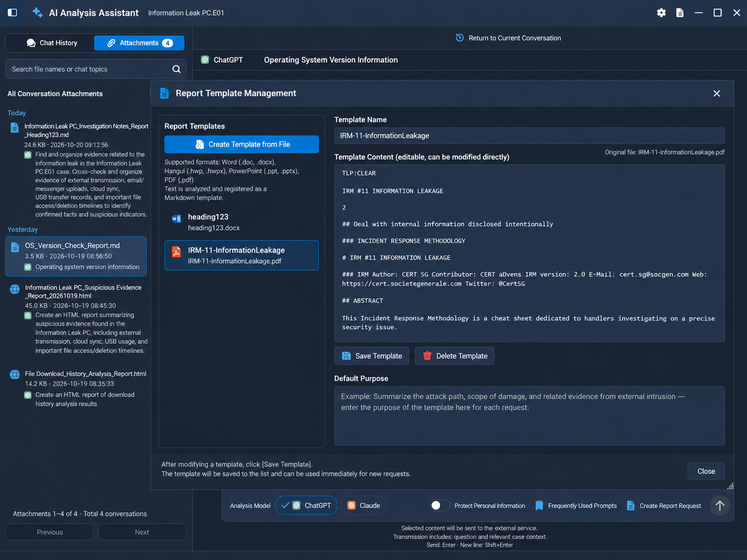Click Claude model icon
Image resolution: width=747 pixels, height=560 pixels.
(x=351, y=505)
